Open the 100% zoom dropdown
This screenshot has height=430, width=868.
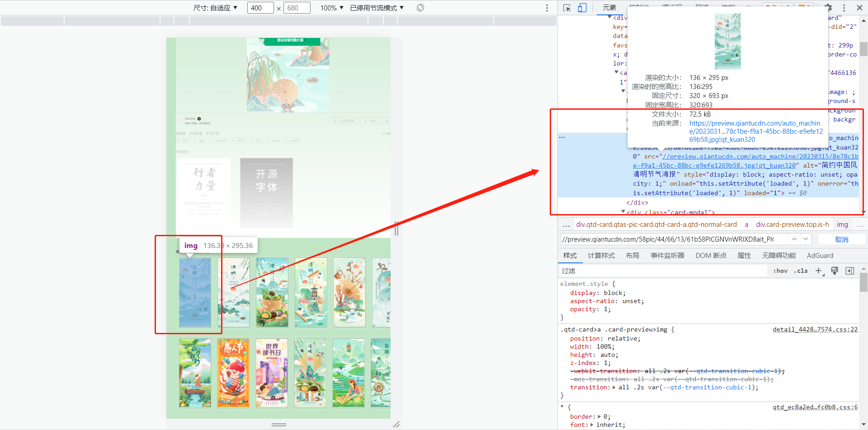(332, 8)
